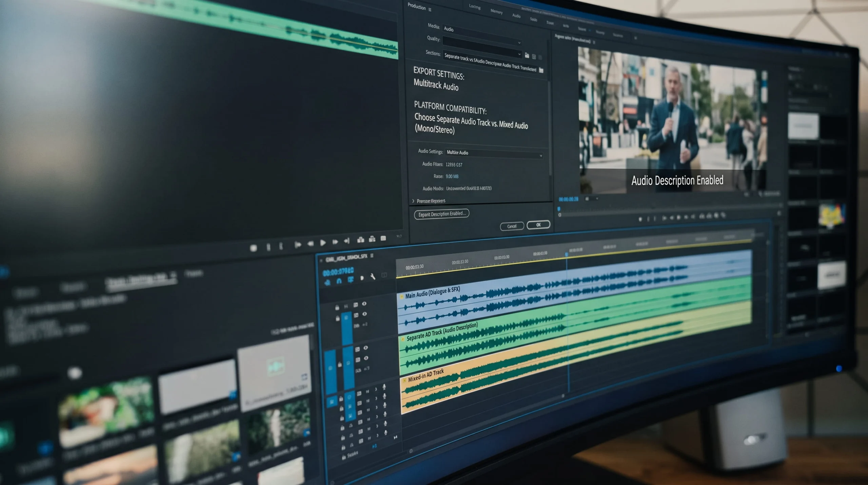Switch to the Memory workspace tab
The image size is (868, 485).
496,12
